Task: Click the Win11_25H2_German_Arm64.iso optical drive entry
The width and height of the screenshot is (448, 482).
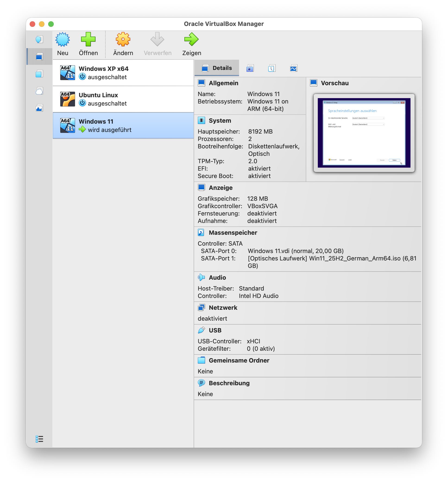Action: pos(332,262)
